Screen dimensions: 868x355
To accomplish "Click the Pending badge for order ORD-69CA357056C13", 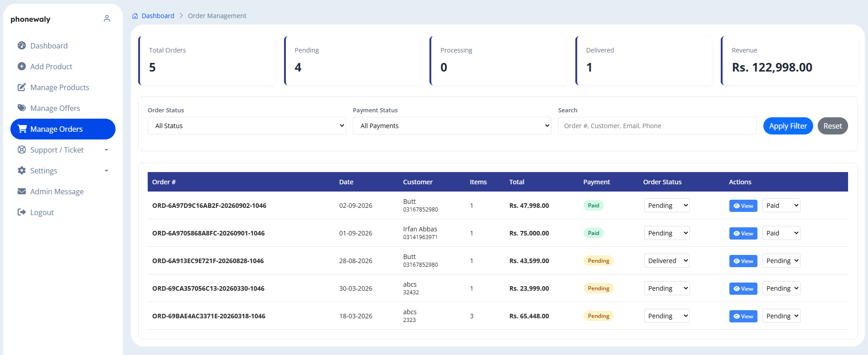I will tap(598, 288).
